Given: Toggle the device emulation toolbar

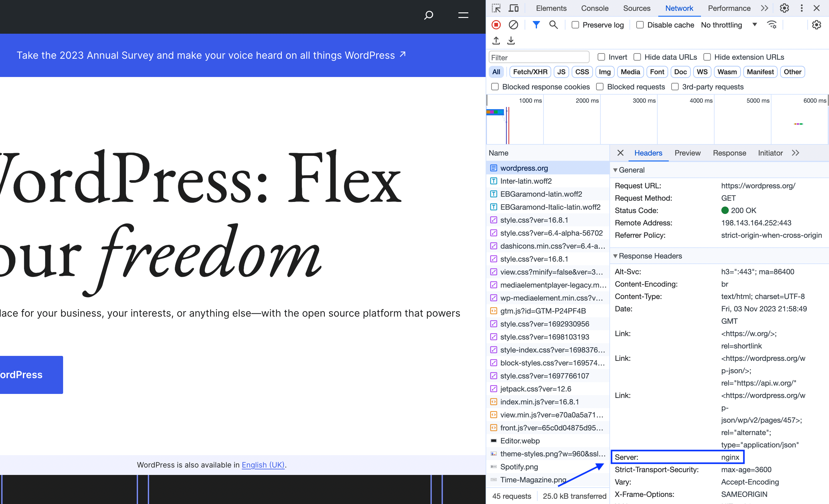Looking at the screenshot, I should tap(513, 8).
